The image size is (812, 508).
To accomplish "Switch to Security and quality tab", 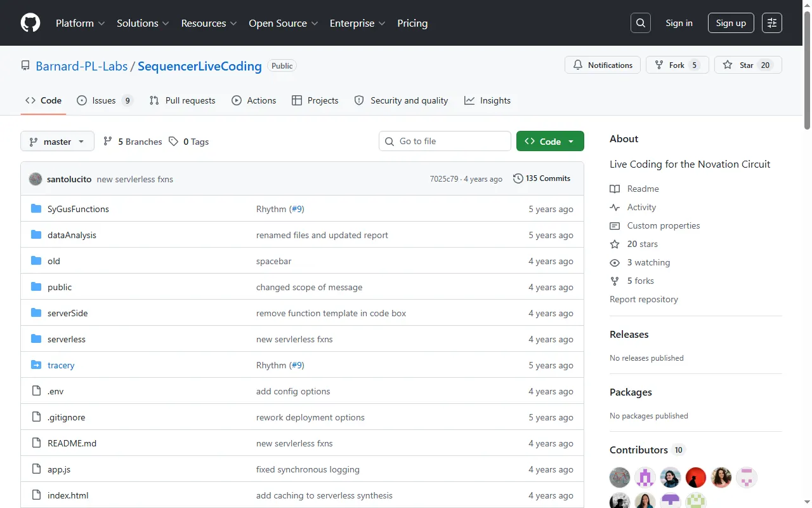I will pyautogui.click(x=401, y=100).
